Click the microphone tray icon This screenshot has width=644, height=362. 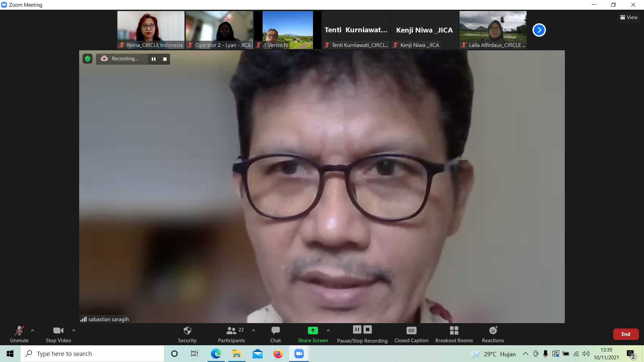545,354
